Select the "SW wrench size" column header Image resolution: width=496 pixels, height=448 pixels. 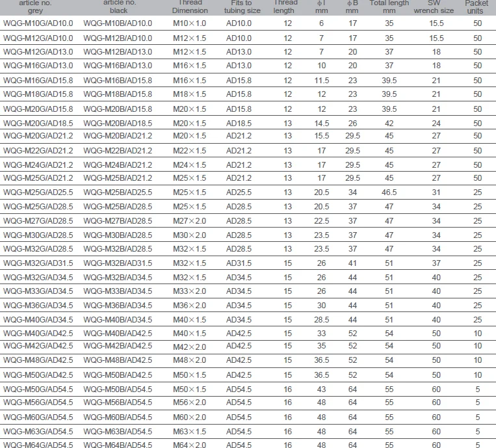pos(436,7)
